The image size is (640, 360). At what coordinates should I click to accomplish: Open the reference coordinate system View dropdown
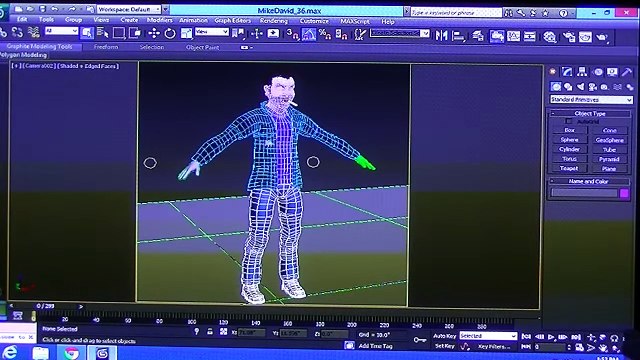[212, 32]
